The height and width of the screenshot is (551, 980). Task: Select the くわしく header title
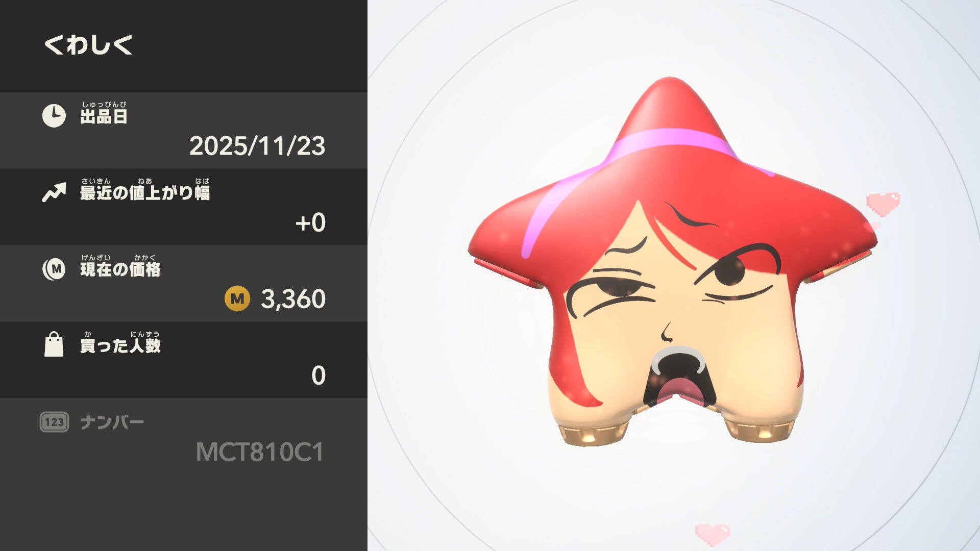88,45
